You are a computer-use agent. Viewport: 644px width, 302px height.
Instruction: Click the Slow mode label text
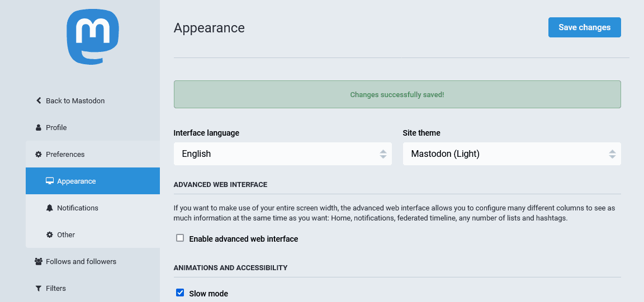(209, 294)
